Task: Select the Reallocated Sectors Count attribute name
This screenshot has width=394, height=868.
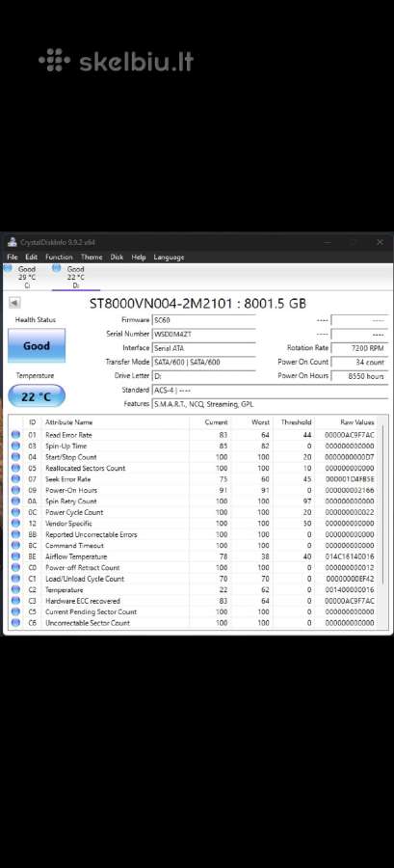Action: pos(85,469)
